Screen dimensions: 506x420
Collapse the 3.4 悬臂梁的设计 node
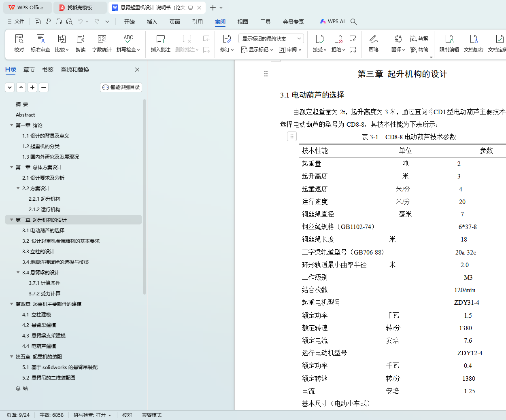point(18,272)
